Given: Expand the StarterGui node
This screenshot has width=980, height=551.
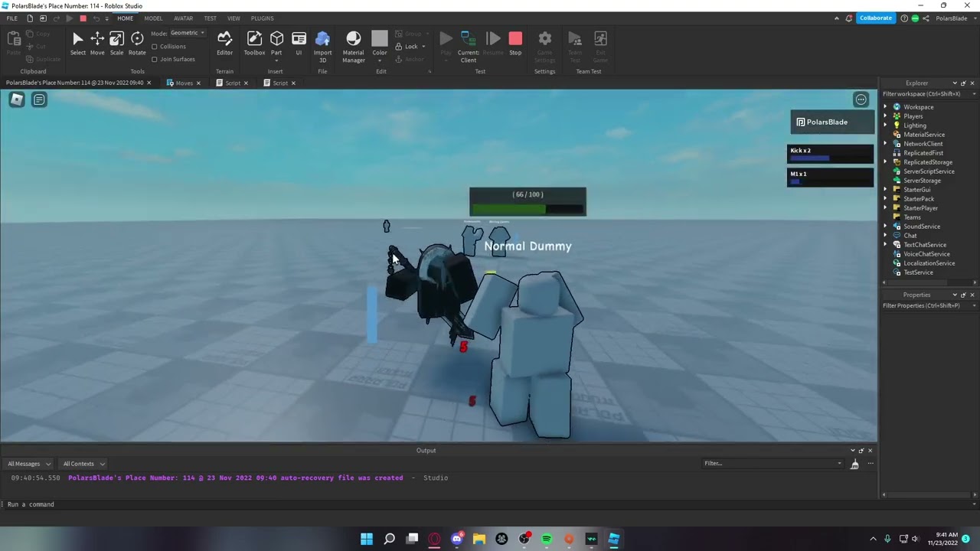Looking at the screenshot, I should tap(886, 190).
